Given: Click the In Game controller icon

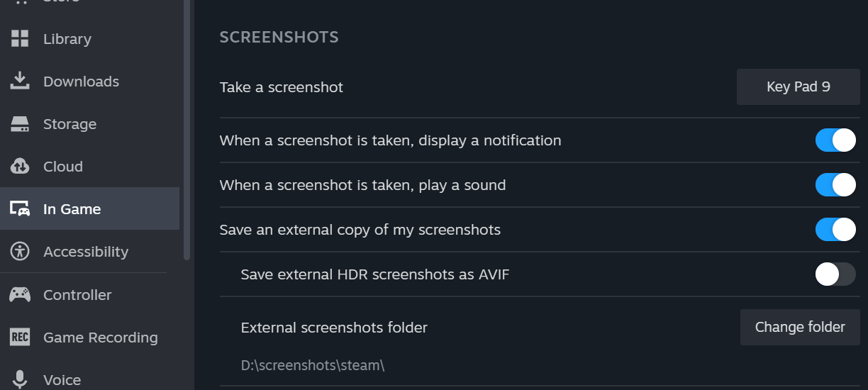Looking at the screenshot, I should tap(20, 209).
